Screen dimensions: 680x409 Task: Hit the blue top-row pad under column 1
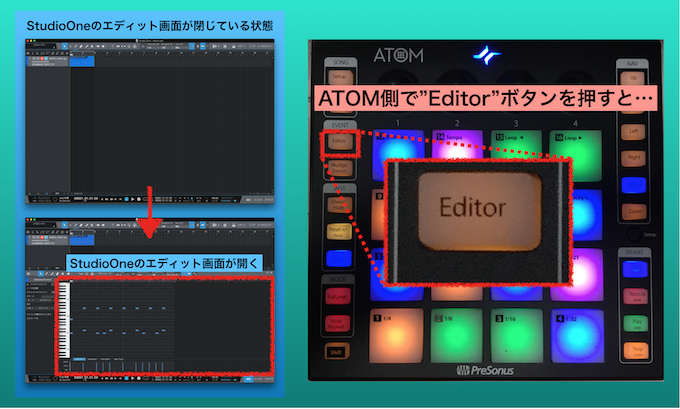(x=397, y=155)
